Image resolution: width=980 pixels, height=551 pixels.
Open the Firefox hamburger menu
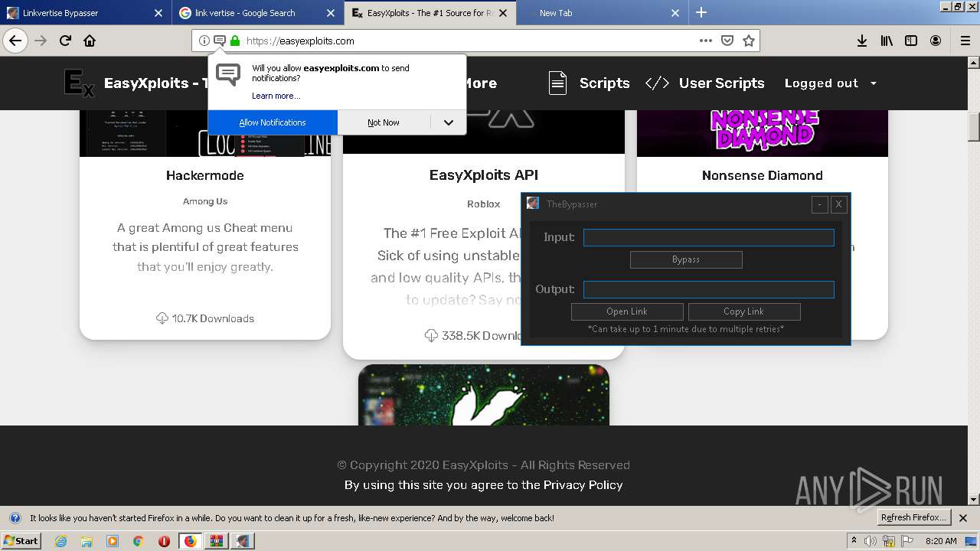coord(965,41)
